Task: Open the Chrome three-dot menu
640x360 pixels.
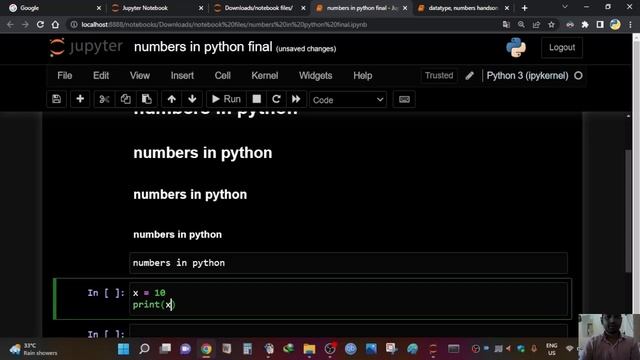Action: pos(631,24)
